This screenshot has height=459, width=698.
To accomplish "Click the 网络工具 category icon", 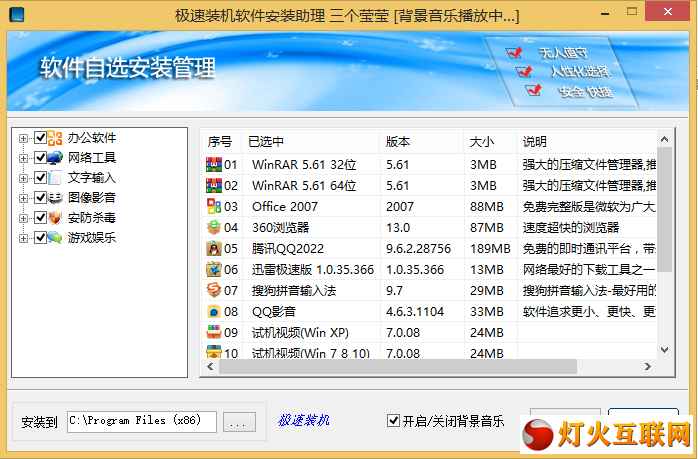I will pos(55,158).
